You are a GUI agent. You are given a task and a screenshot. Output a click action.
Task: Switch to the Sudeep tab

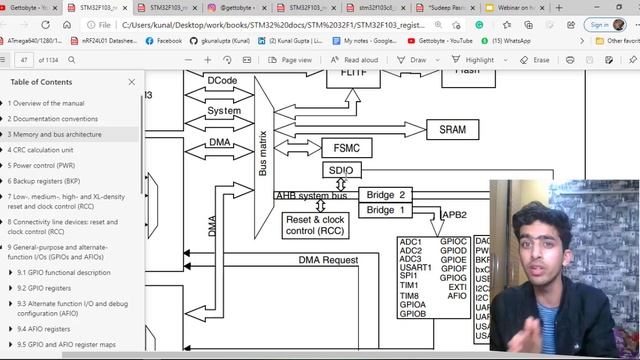click(446, 8)
